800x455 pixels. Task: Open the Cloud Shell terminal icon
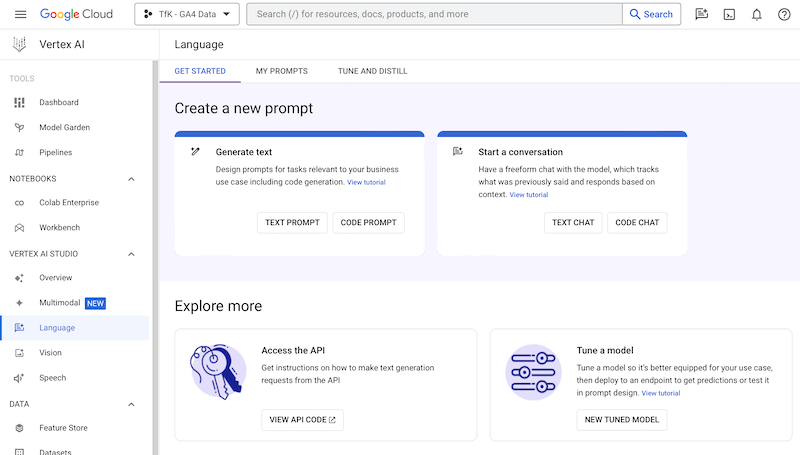pyautogui.click(x=730, y=14)
